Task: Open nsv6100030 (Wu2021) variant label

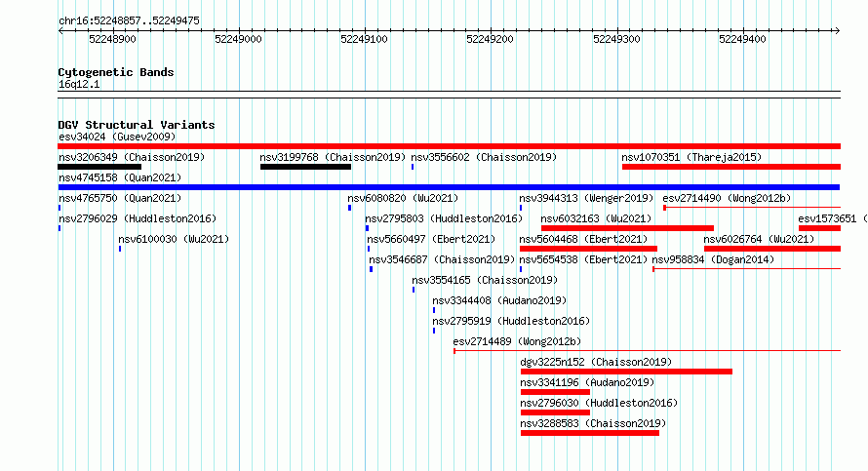Action: [x=174, y=239]
